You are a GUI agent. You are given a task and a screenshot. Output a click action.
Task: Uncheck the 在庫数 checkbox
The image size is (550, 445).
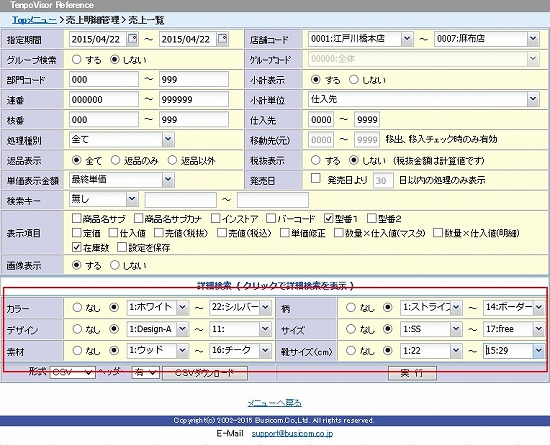76,247
